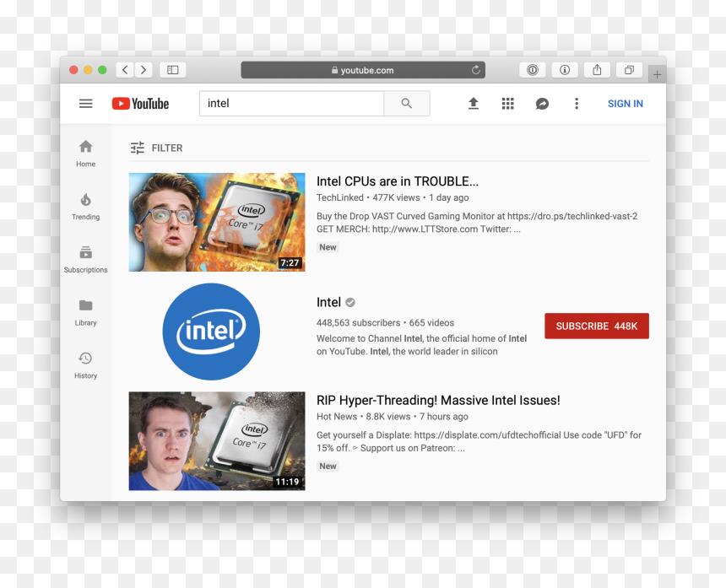This screenshot has height=588, width=726.
Task: Click title RIP Hyper-Threading! Massive Intel Issues!
Action: click(x=438, y=400)
